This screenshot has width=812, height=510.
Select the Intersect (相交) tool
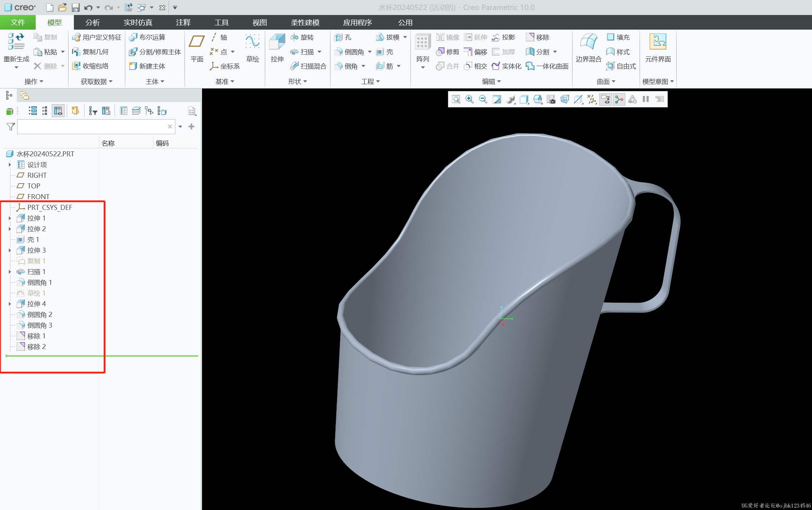coord(475,66)
